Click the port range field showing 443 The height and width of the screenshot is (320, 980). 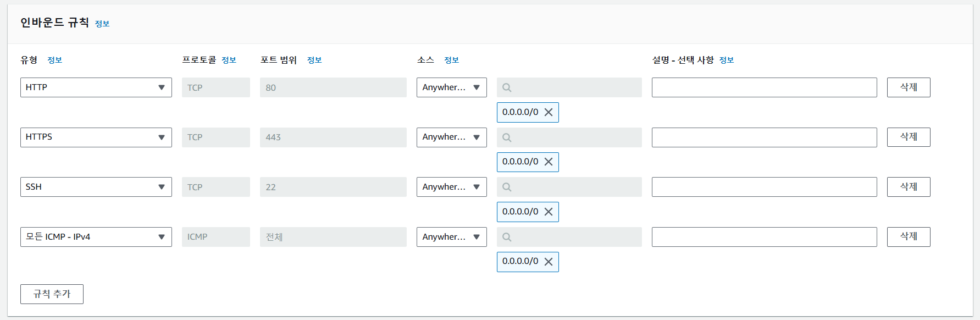coord(333,137)
